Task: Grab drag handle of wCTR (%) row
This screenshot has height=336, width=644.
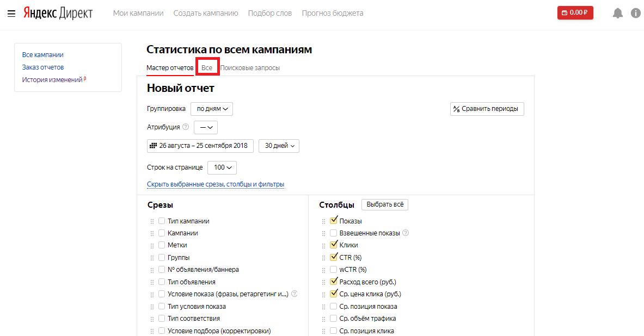Action: 324,270
